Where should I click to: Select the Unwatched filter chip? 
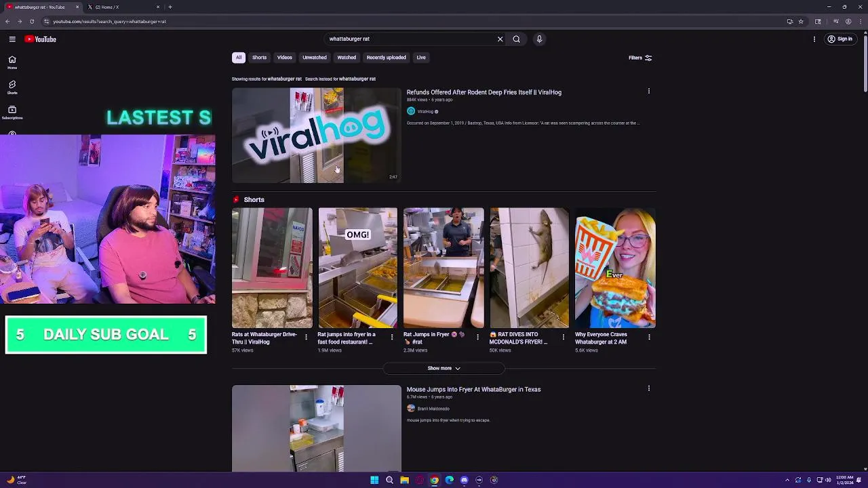point(315,58)
